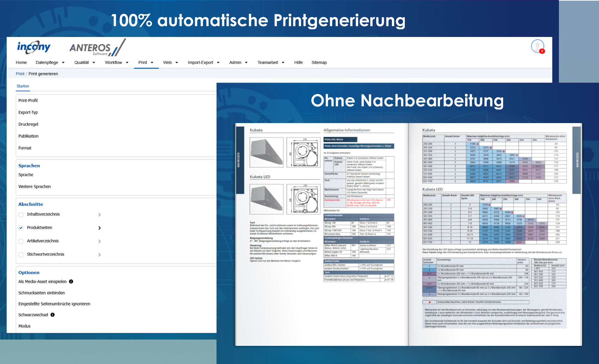
Task: Click the Schmuckseiten einbinden option
Action: pos(41,293)
